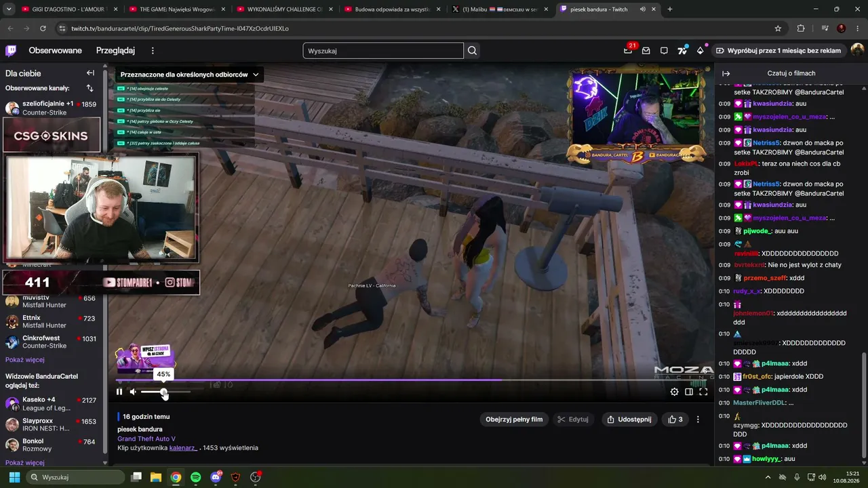Screen dimensions: 868x488
Task: Go to the Twitch home logo
Action: 11,51
